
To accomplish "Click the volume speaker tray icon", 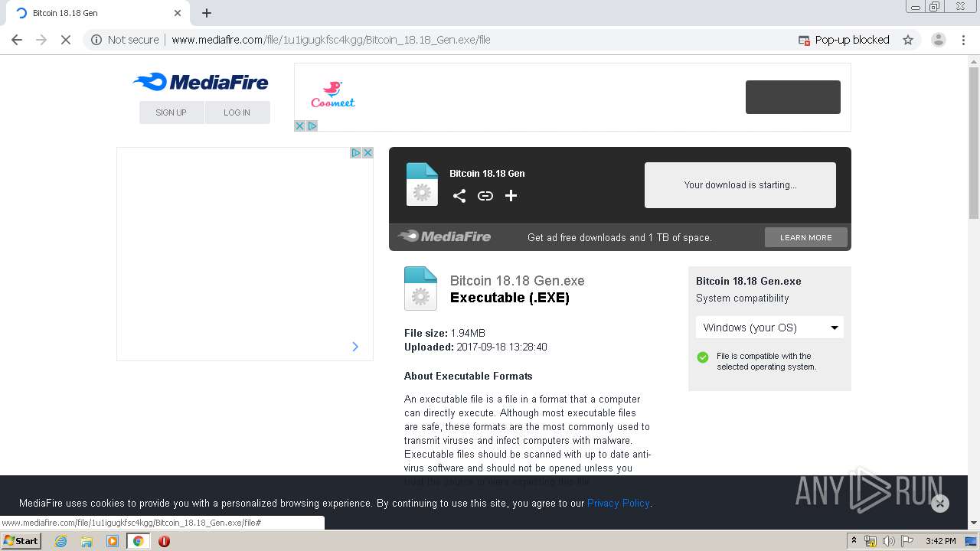I will (888, 541).
